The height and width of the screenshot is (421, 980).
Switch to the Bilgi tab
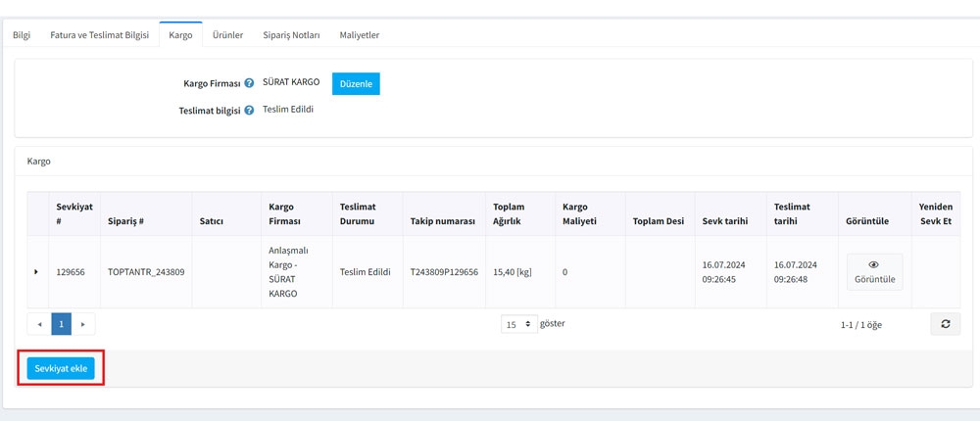[x=22, y=35]
